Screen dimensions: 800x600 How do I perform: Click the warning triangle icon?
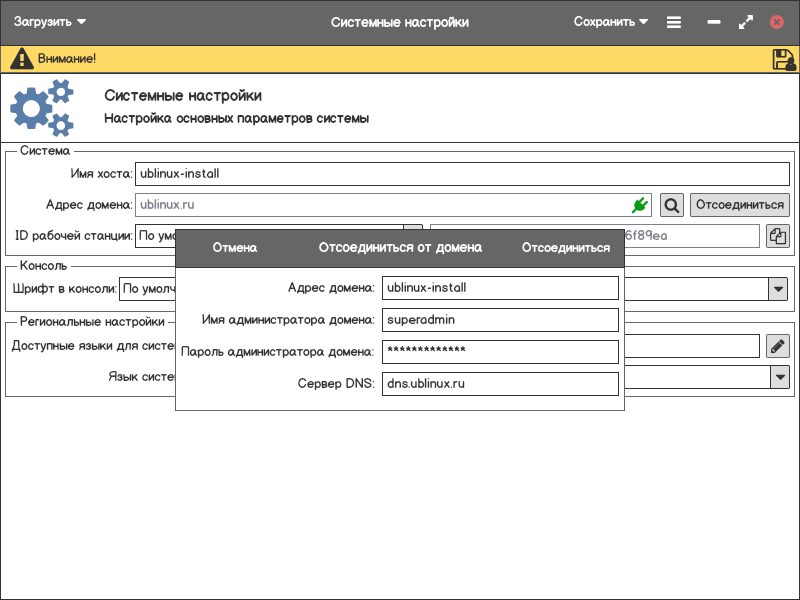pyautogui.click(x=21, y=59)
